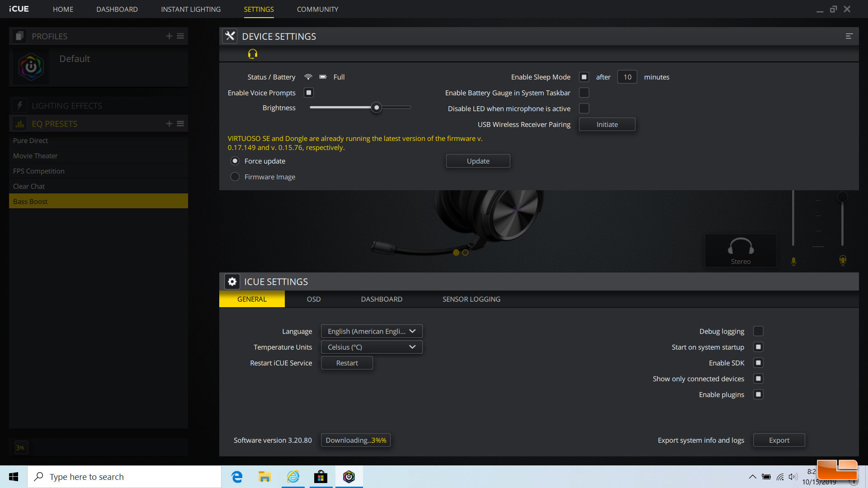Screen dimensions: 868x488
Task: Click the Windows search box
Action: click(124, 477)
